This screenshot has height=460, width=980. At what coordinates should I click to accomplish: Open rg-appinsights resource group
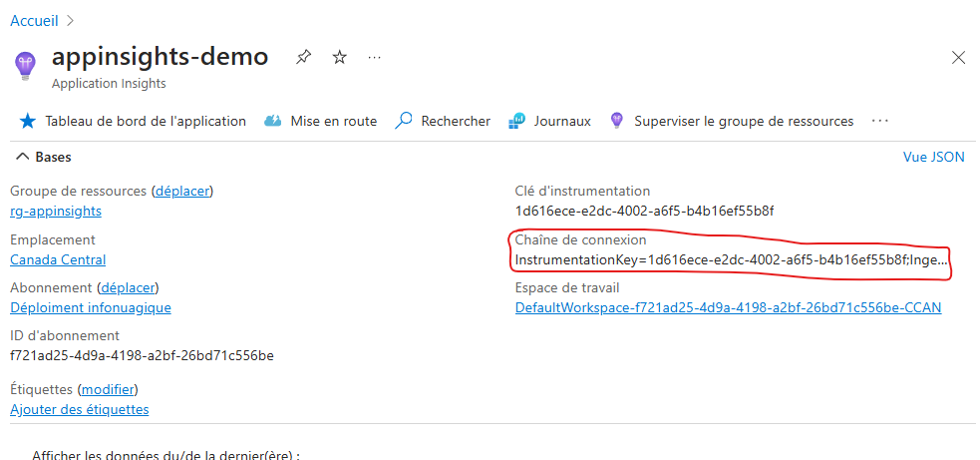[x=56, y=211]
